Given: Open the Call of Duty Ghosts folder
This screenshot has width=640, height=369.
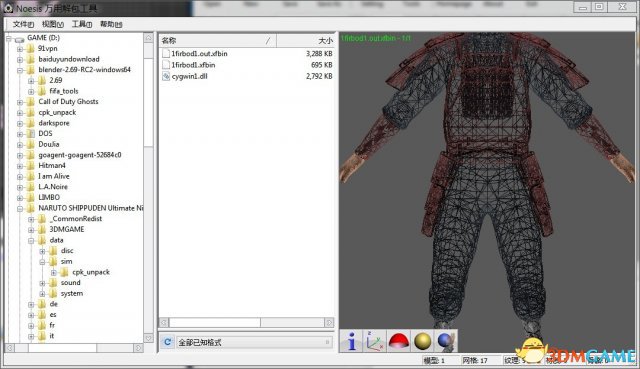Looking at the screenshot, I should pos(68,102).
